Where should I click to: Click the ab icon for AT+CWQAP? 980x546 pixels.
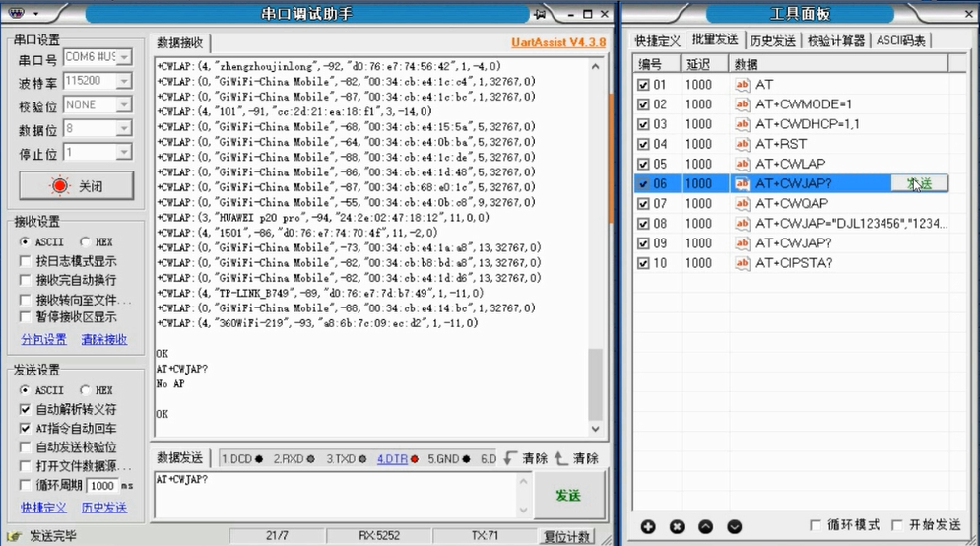click(742, 203)
